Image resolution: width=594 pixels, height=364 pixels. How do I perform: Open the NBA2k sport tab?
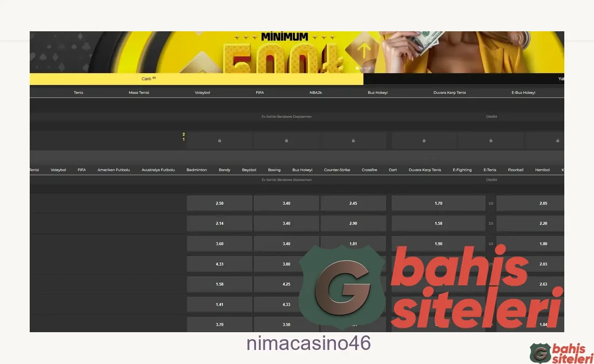click(315, 92)
